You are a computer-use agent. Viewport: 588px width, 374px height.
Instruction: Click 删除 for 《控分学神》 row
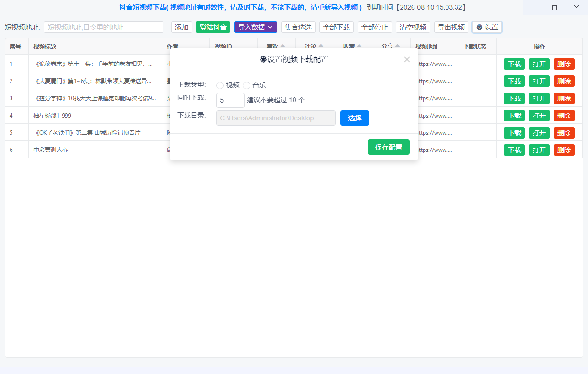[564, 98]
